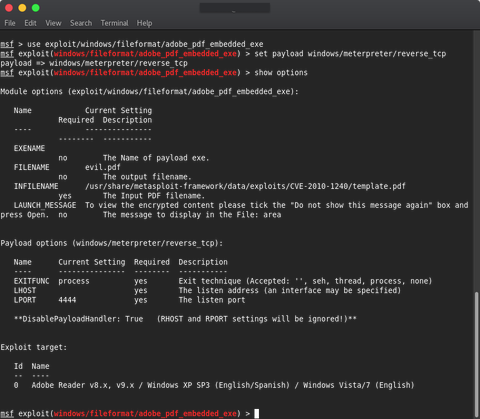Viewport: 480px width, 419px height.
Task: Open the File menu
Action: coord(10,23)
